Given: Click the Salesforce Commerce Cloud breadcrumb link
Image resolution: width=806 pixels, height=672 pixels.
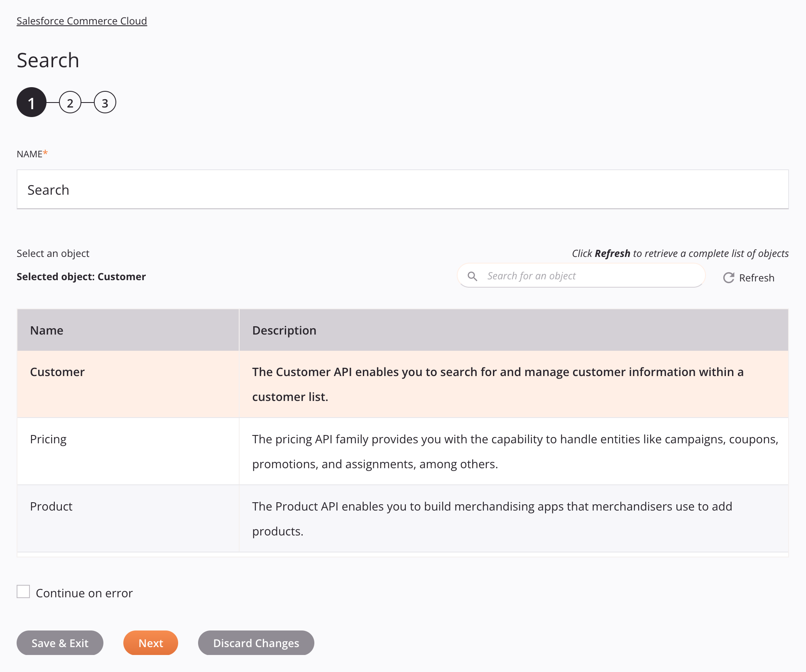Looking at the screenshot, I should pyautogui.click(x=82, y=21).
